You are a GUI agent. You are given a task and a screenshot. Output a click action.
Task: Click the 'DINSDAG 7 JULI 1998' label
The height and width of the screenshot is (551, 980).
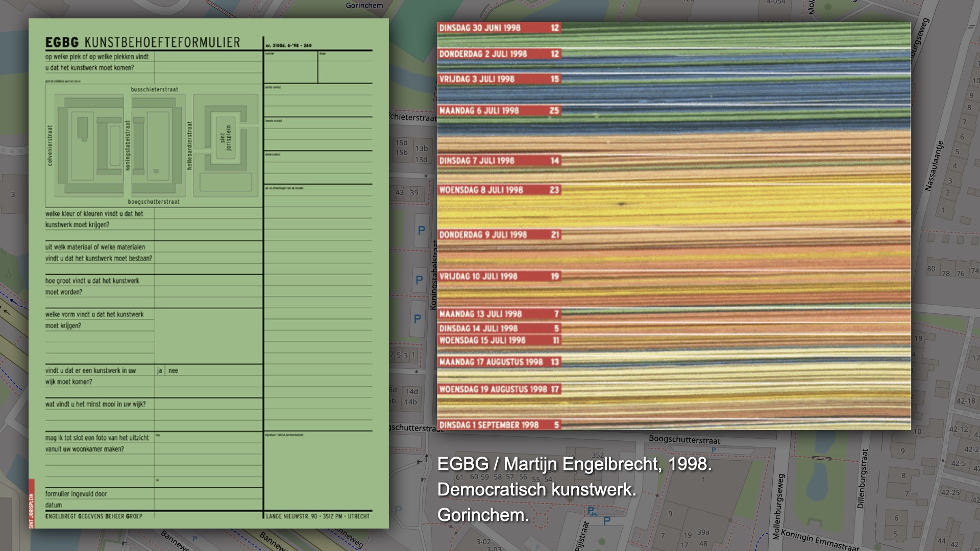pyautogui.click(x=499, y=161)
